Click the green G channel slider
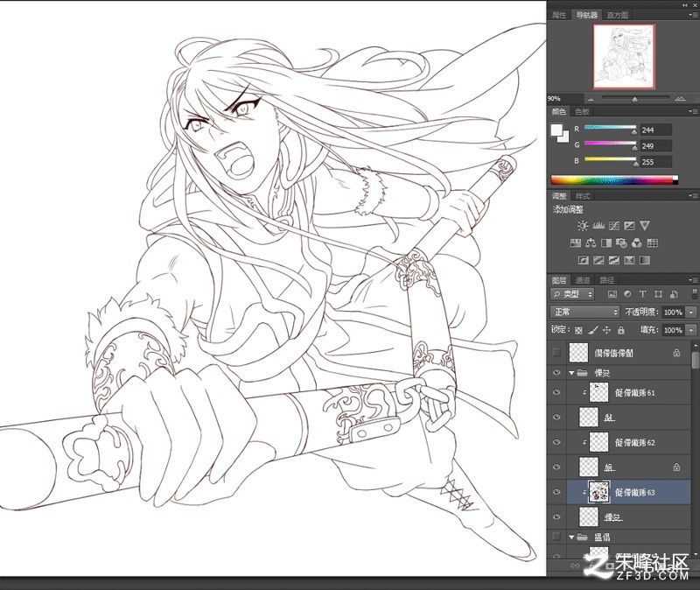This screenshot has height=590, width=700. [611, 144]
